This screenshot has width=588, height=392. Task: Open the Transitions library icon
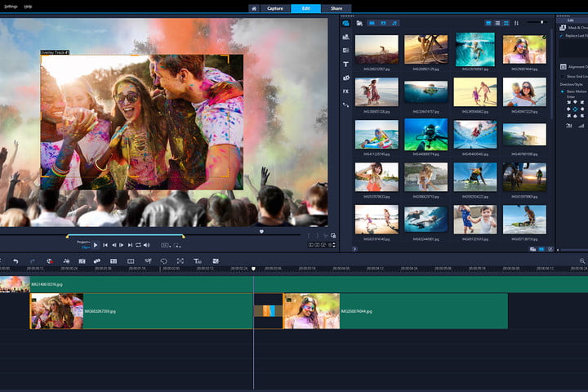coord(345,51)
